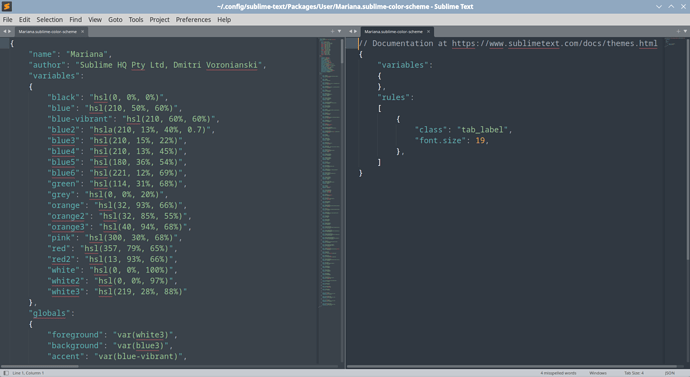Open Tab Size 4 selector in status bar
The height and width of the screenshot is (377, 690).
pos(634,373)
